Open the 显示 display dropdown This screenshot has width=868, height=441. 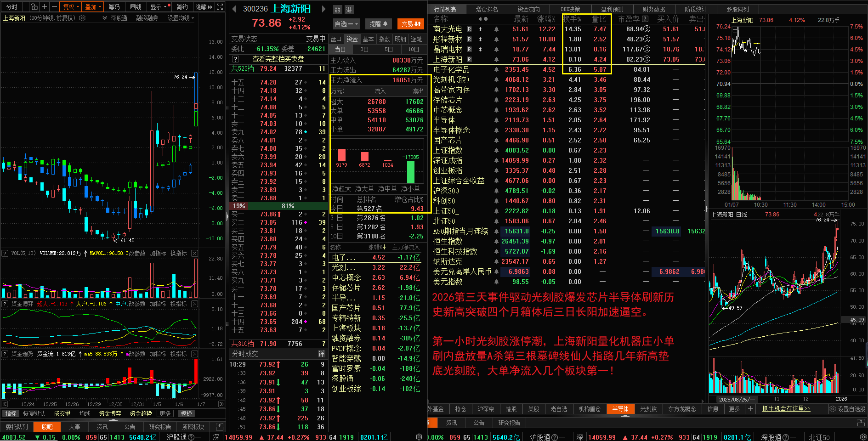(159, 7)
